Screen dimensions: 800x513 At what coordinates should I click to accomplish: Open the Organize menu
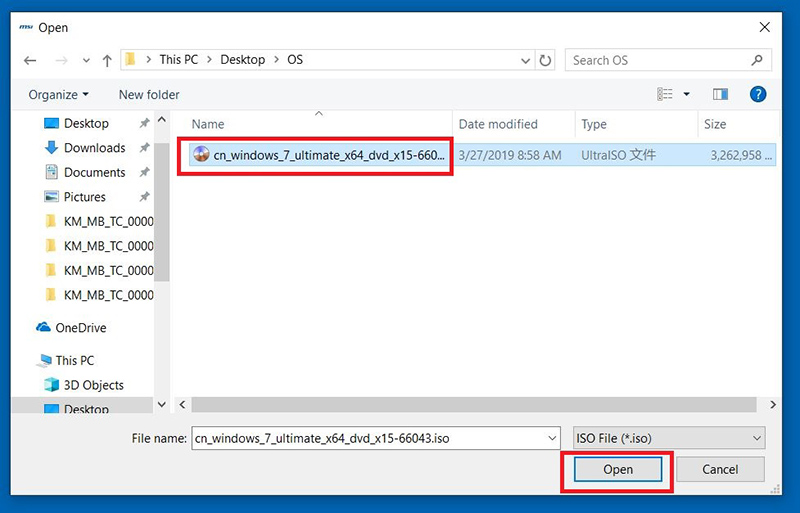pyautogui.click(x=58, y=94)
